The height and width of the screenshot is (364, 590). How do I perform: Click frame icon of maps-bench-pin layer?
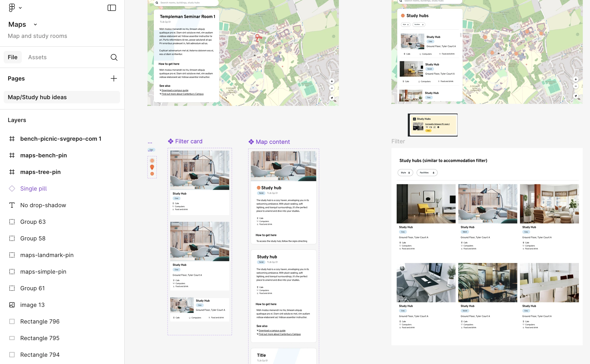click(x=12, y=155)
